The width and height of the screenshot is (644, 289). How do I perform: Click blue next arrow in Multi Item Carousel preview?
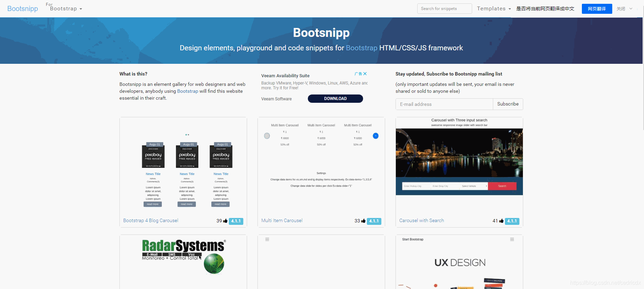(x=376, y=136)
